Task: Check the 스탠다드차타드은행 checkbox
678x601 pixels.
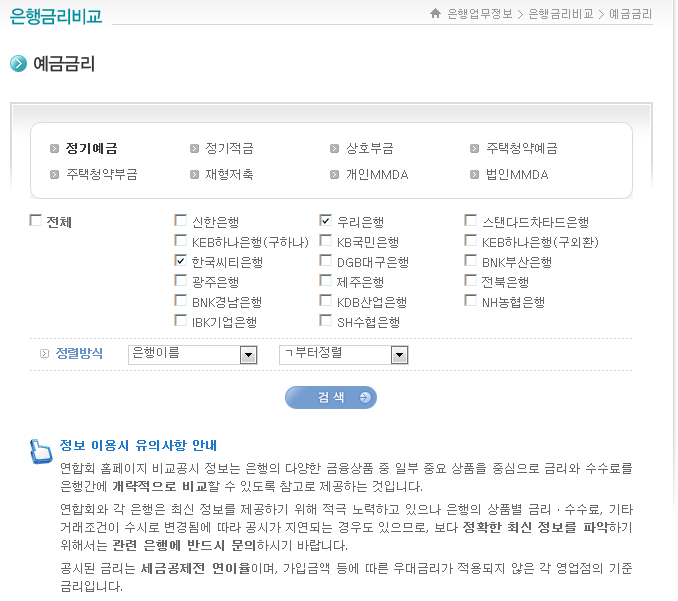Action: (x=470, y=221)
